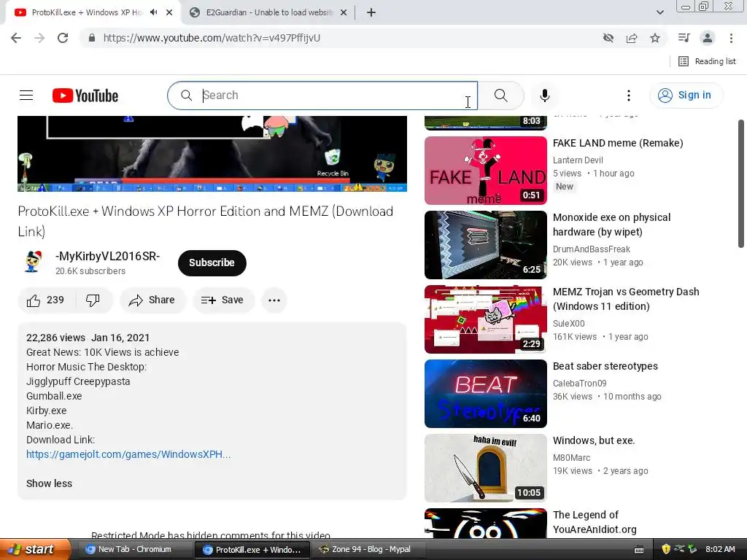Screen dimensions: 747x560
Task: Open MEMZ Trojan vs Geometry Dash thumbnail
Action: [x=485, y=319]
